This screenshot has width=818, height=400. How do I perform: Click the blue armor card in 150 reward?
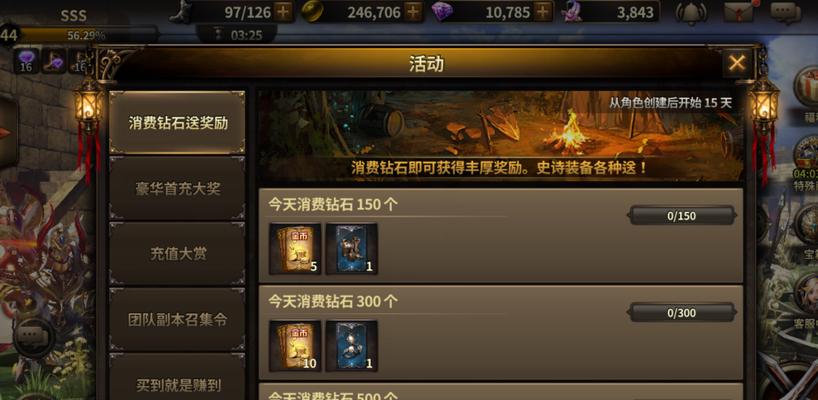[352, 249]
